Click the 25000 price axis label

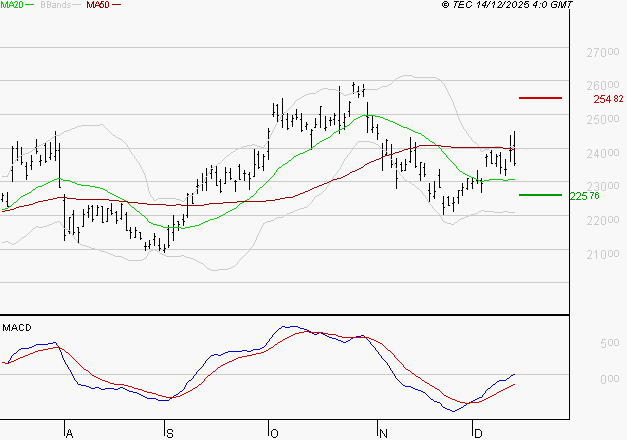tap(603, 119)
